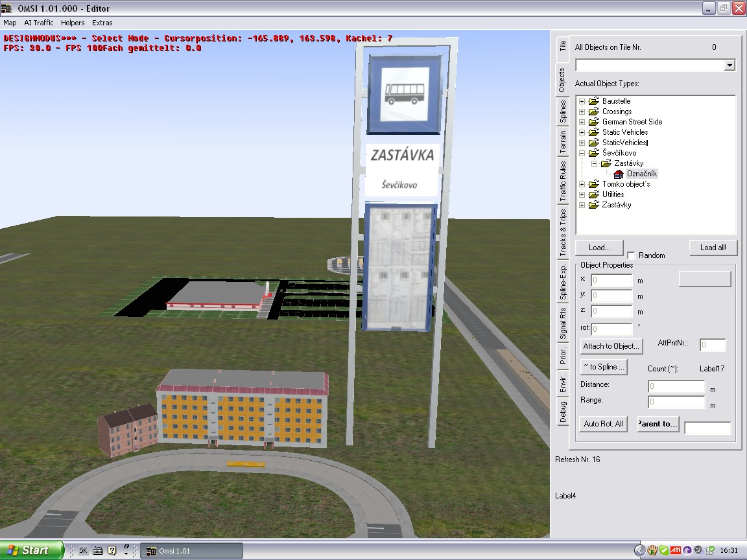
Task: Click the Baustelle folder icon
Action: pos(593,101)
